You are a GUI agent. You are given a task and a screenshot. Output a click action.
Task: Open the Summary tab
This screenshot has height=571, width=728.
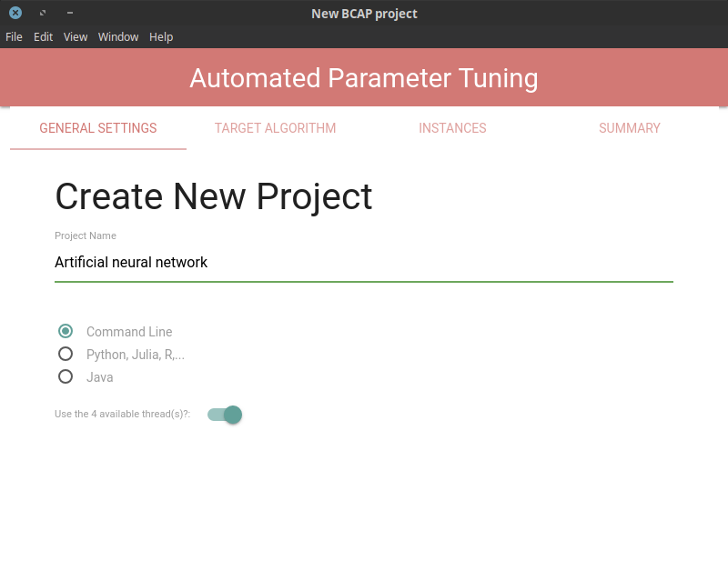pos(629,128)
